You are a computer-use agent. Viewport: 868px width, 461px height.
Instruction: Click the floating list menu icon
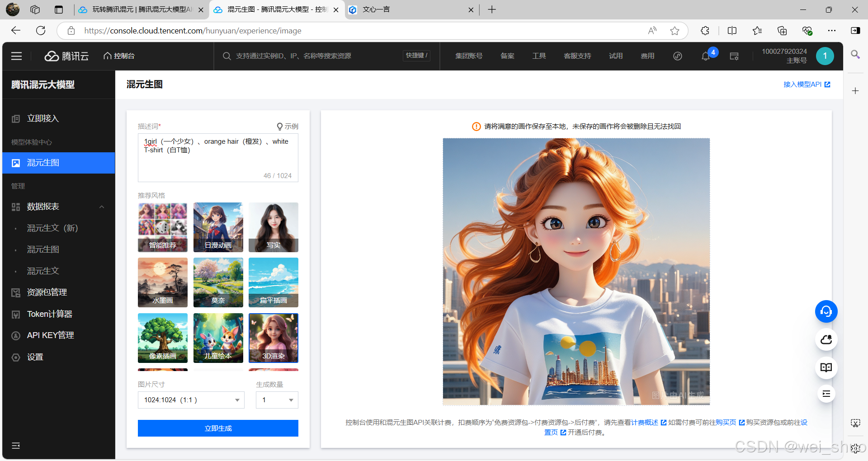click(826, 394)
